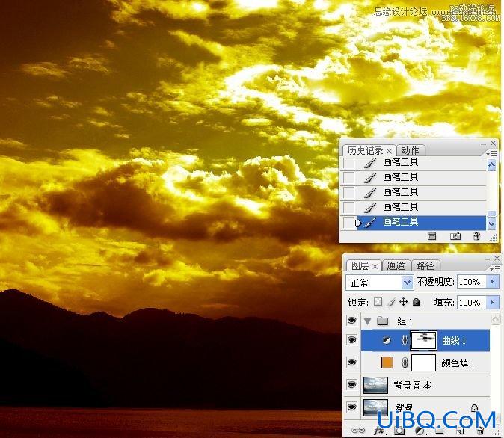Select the 图层 tab
This screenshot has width=504, height=438.
360,266
